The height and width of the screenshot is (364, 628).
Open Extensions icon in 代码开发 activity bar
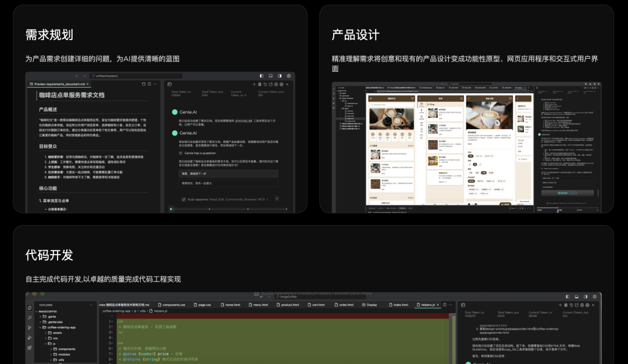point(29,348)
